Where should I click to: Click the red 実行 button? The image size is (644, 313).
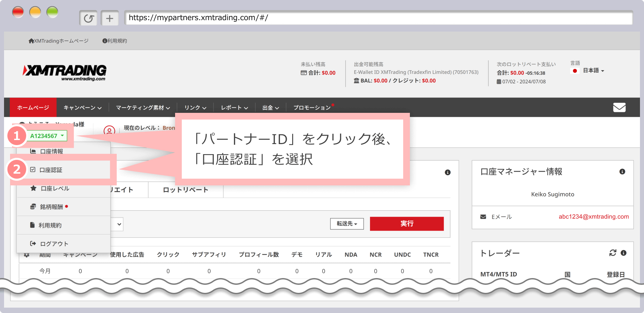pos(407,224)
